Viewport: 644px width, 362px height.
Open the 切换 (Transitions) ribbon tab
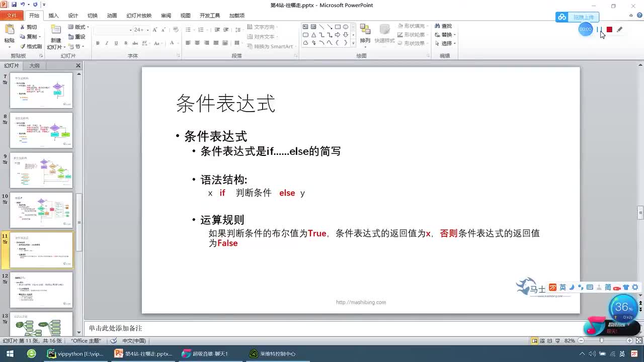click(x=93, y=16)
